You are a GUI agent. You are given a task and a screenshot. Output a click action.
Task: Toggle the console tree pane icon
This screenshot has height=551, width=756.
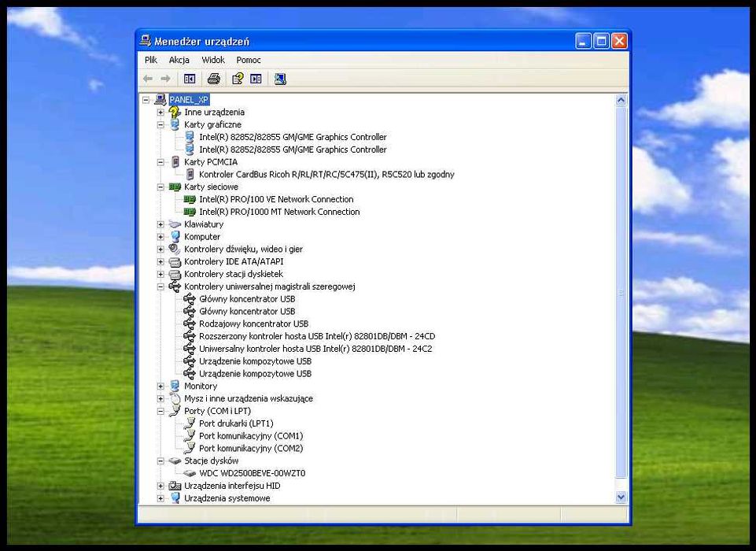coord(190,79)
